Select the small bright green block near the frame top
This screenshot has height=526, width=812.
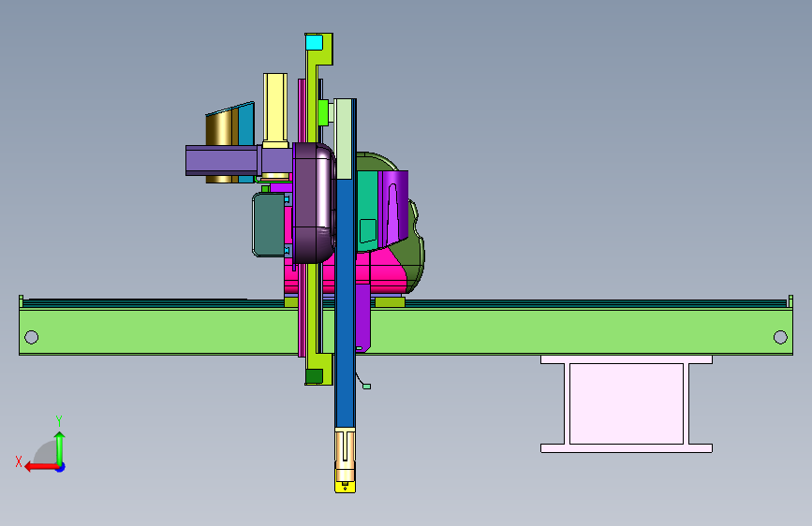pyautogui.click(x=323, y=113)
